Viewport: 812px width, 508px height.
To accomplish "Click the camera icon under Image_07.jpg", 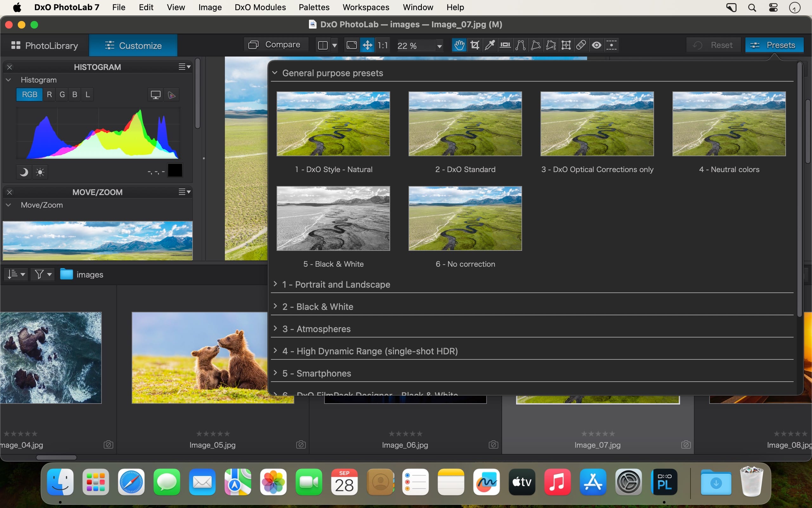I will point(686,444).
